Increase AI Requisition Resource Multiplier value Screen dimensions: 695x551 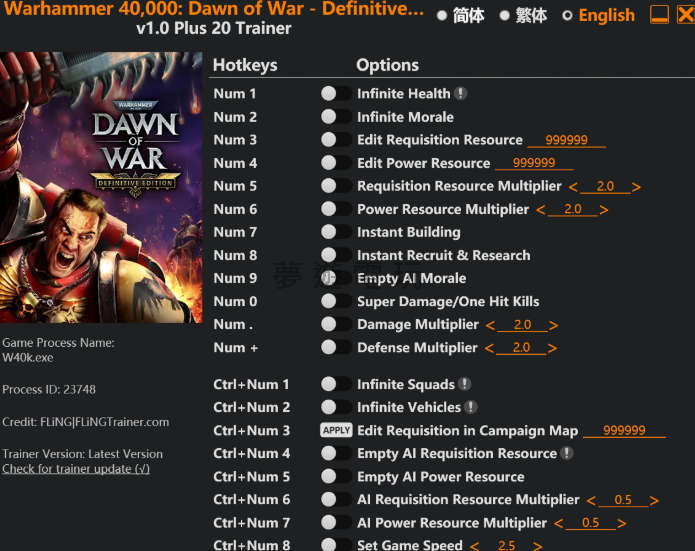point(654,500)
